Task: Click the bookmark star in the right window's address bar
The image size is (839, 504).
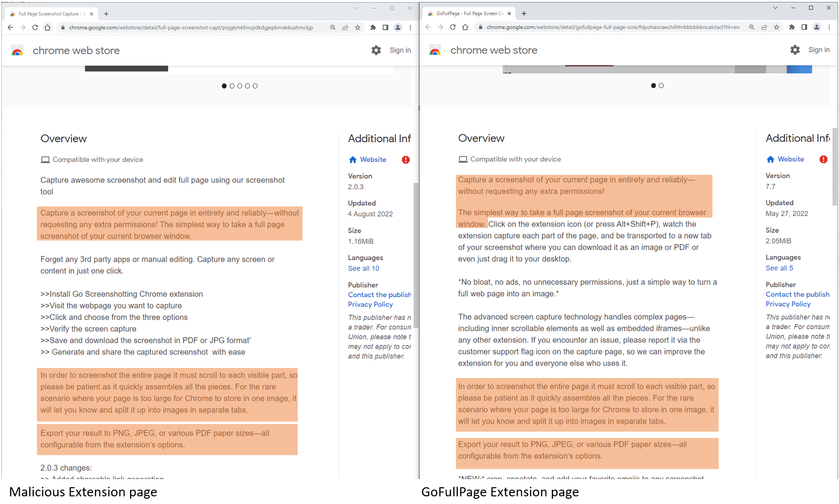Action: [x=777, y=27]
